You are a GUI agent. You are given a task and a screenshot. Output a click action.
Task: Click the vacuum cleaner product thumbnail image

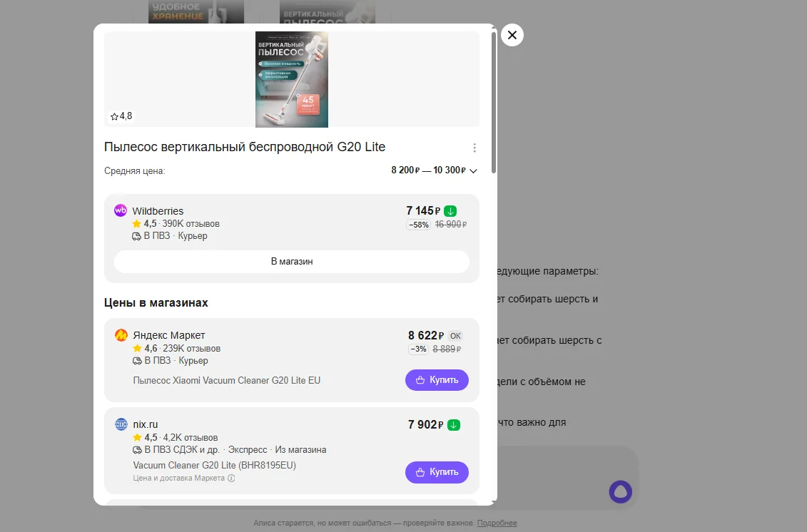pos(291,79)
